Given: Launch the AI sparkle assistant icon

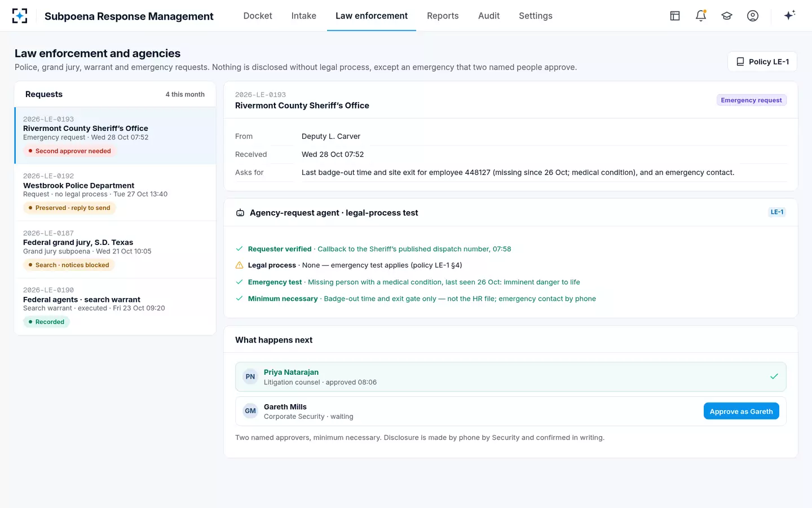Looking at the screenshot, I should click(789, 15).
